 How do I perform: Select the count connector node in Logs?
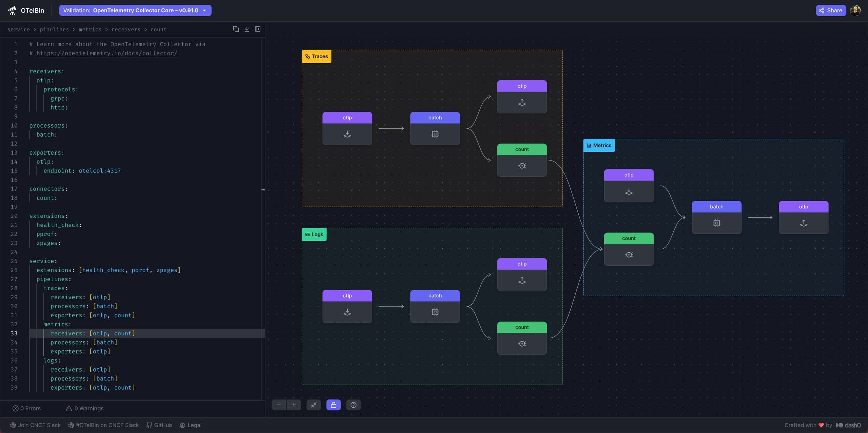522,338
